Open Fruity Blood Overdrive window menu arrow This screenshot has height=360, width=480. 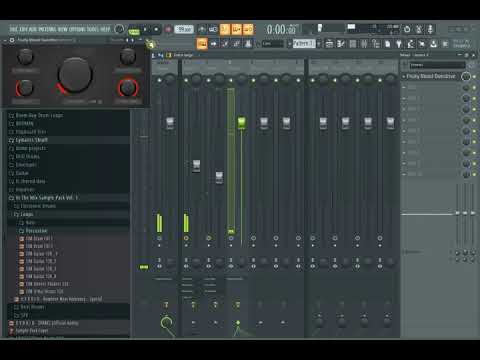[5, 40]
